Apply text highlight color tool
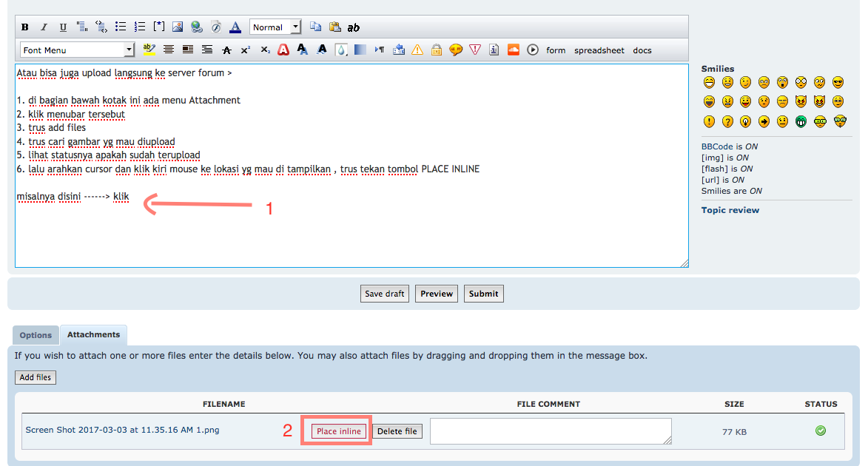Image resolution: width=868 pixels, height=466 pixels. click(149, 50)
